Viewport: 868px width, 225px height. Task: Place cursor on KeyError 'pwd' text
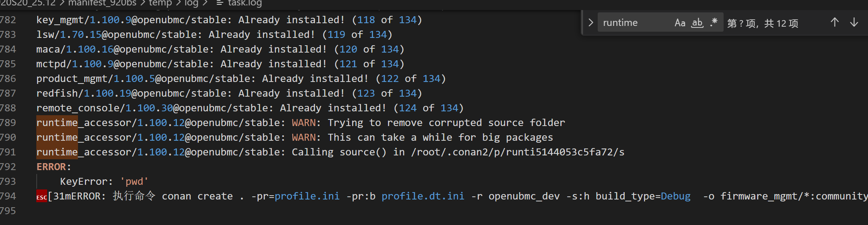pyautogui.click(x=104, y=182)
